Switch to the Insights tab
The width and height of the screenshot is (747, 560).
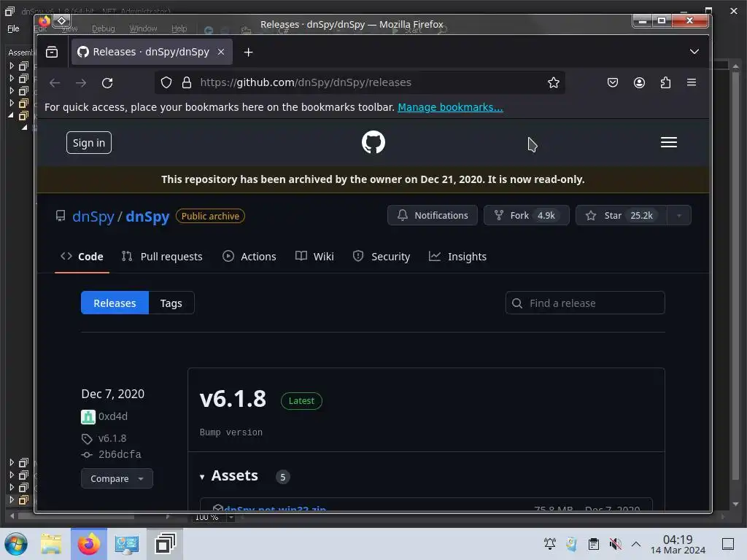coord(458,257)
